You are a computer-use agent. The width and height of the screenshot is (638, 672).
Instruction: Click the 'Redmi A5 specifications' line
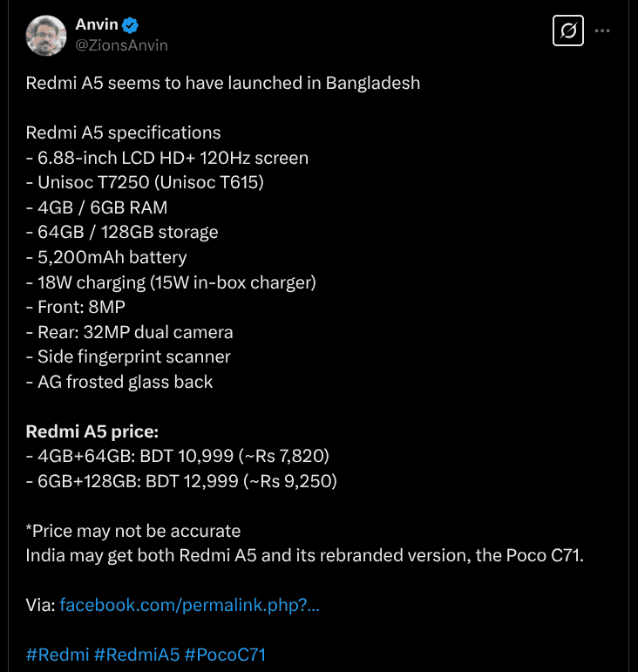coord(123,132)
